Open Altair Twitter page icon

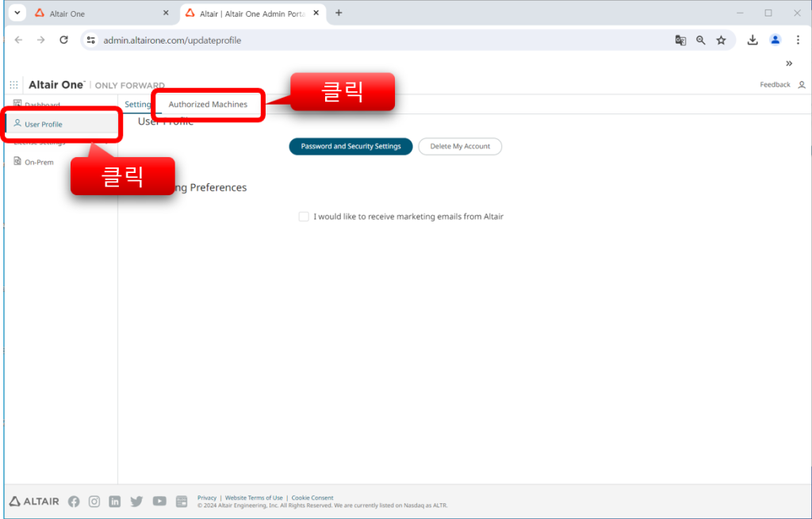pos(136,502)
